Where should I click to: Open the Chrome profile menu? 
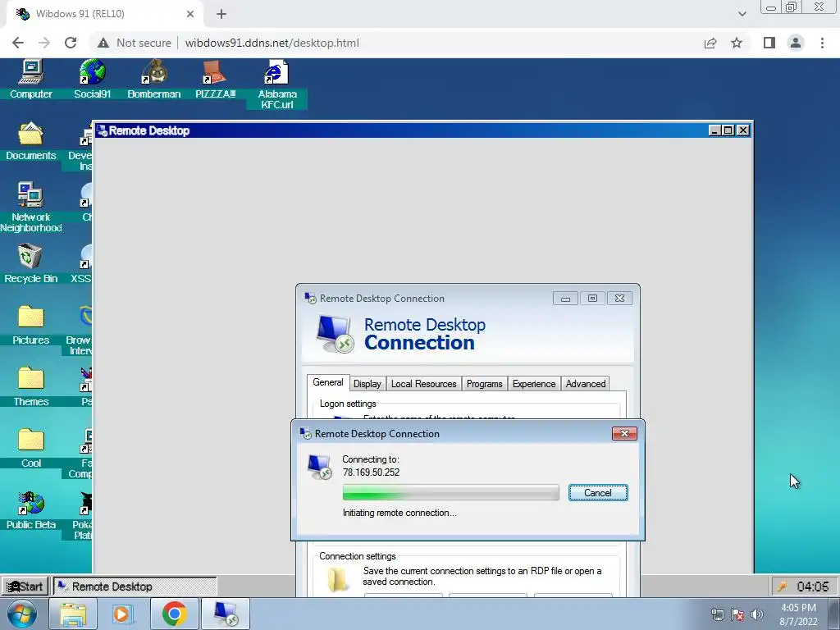(x=796, y=43)
